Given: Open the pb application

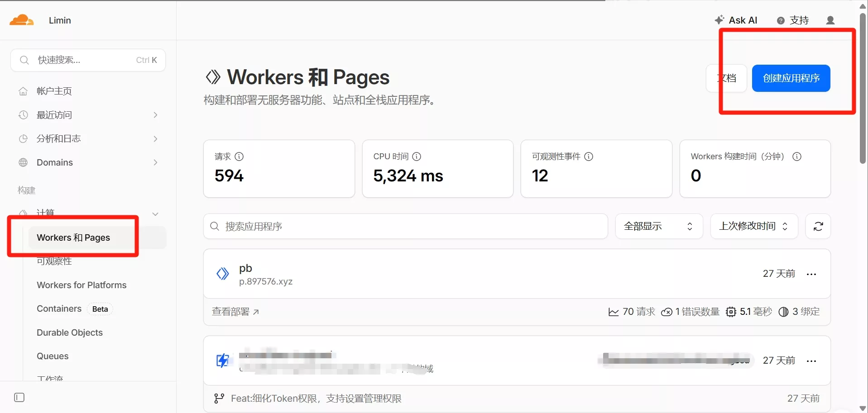Looking at the screenshot, I should point(245,268).
